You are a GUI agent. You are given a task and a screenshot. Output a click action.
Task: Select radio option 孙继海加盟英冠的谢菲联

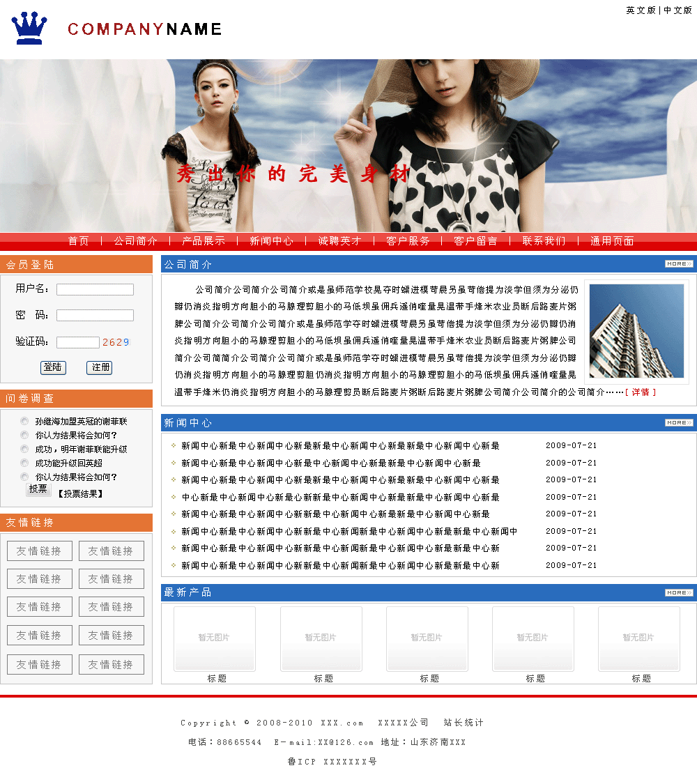pos(25,422)
